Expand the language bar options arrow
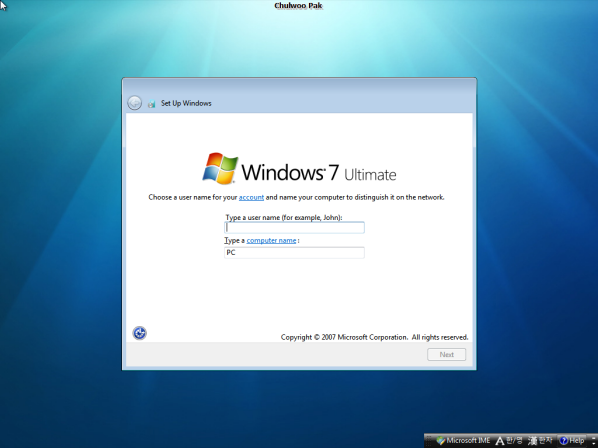The image size is (598, 448). 593,441
